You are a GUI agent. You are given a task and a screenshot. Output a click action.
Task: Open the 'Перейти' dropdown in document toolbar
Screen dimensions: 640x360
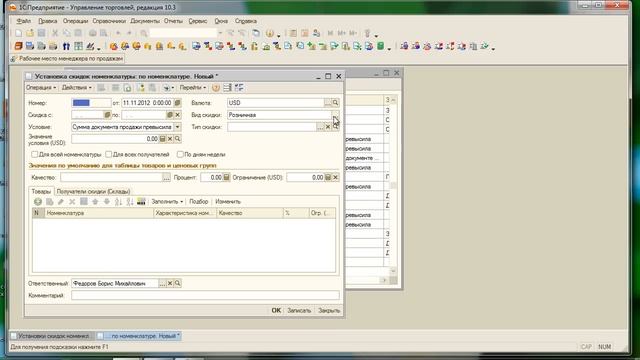tap(193, 88)
